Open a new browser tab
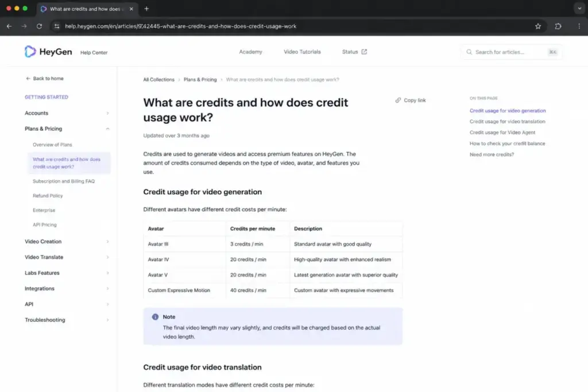Viewport: 588px width, 392px height. [146, 9]
